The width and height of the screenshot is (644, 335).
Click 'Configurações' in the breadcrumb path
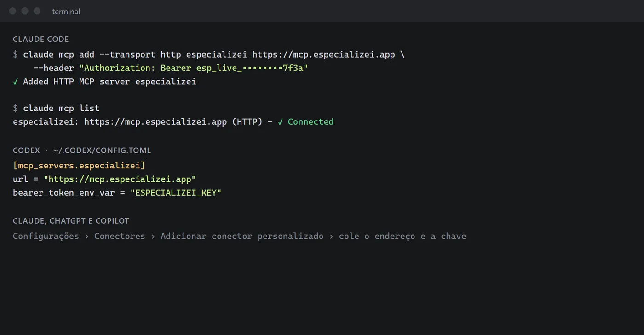(46, 236)
